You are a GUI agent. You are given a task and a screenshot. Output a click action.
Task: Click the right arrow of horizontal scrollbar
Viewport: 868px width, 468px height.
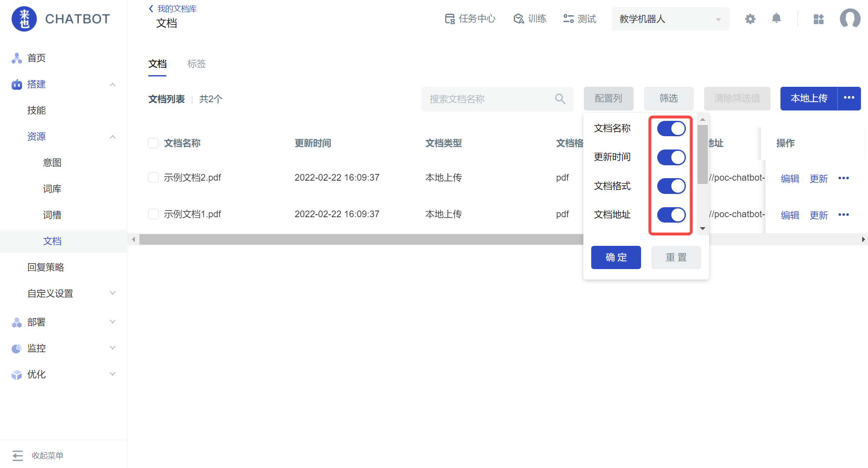point(863,240)
